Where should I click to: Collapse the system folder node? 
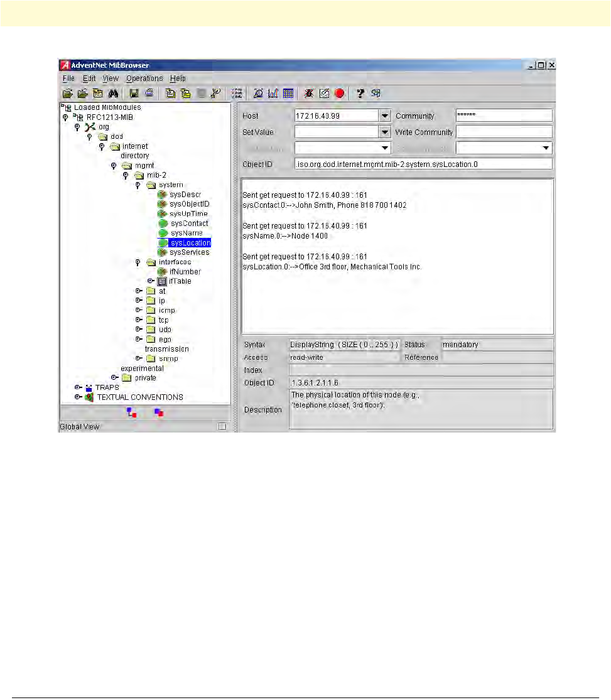point(138,185)
